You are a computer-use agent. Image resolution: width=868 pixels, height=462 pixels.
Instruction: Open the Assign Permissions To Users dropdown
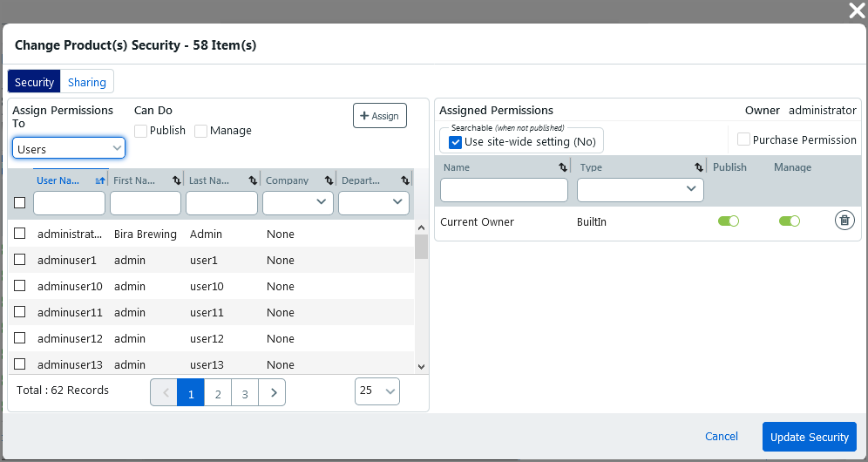pos(69,149)
